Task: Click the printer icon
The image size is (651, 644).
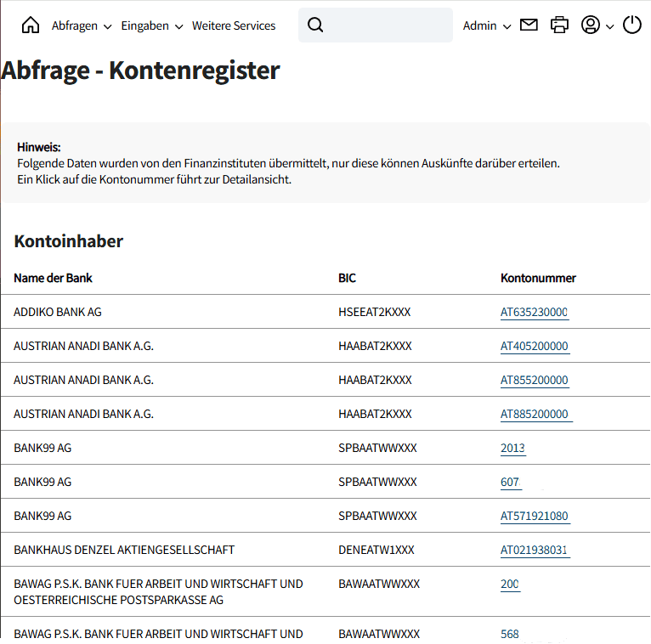Action: [559, 25]
